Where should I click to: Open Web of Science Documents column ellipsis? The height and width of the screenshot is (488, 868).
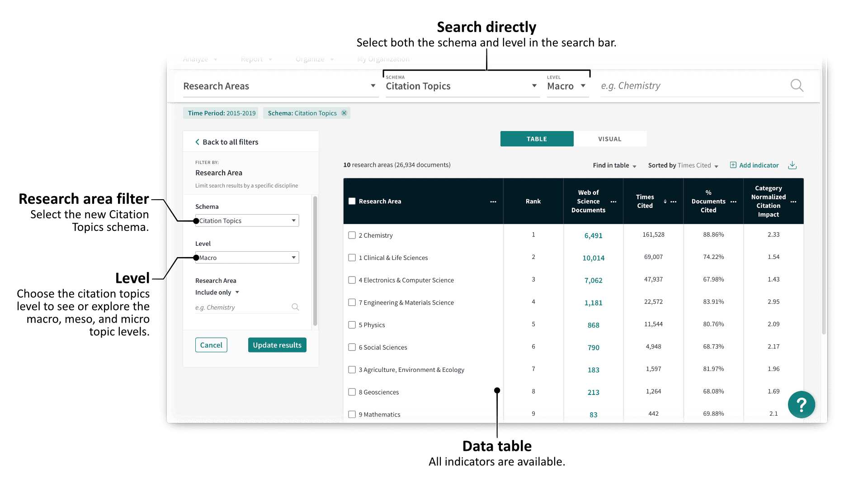613,202
